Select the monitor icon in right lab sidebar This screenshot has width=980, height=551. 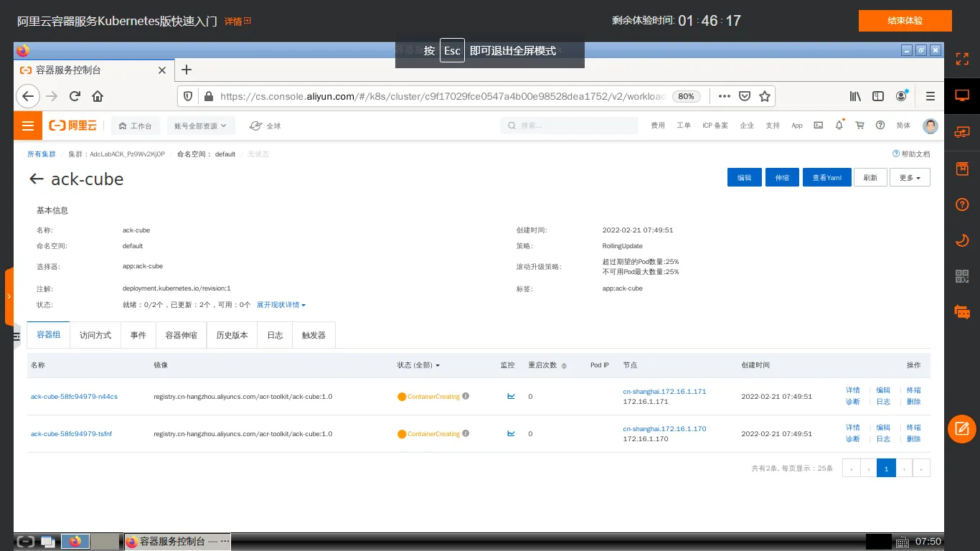coord(962,95)
